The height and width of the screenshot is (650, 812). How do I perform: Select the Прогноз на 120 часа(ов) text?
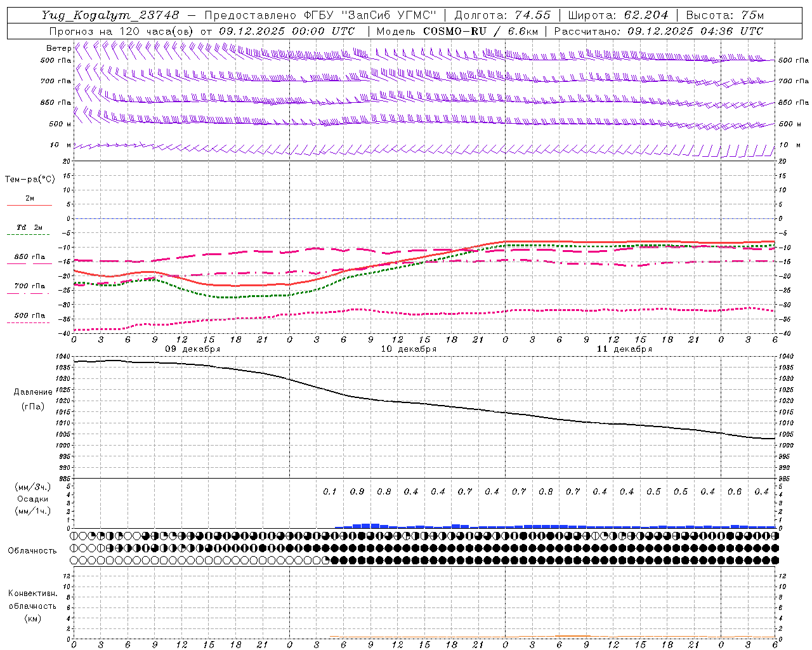(x=122, y=31)
